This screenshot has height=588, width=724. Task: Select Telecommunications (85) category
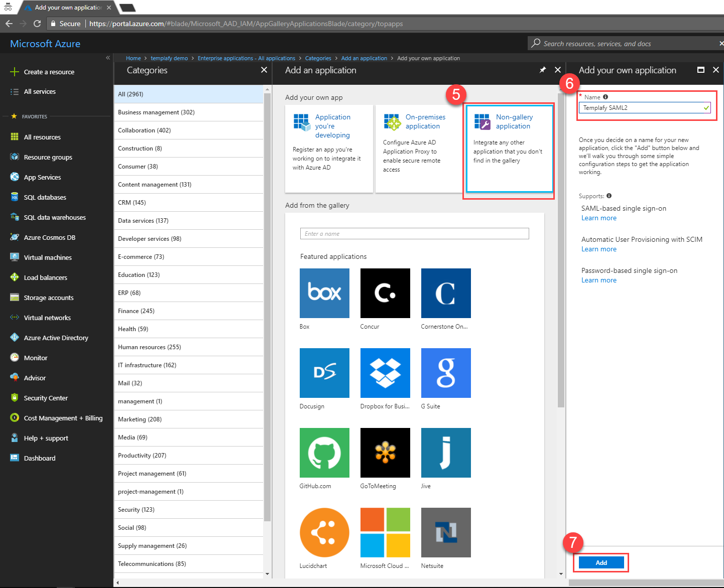pyautogui.click(x=189, y=564)
